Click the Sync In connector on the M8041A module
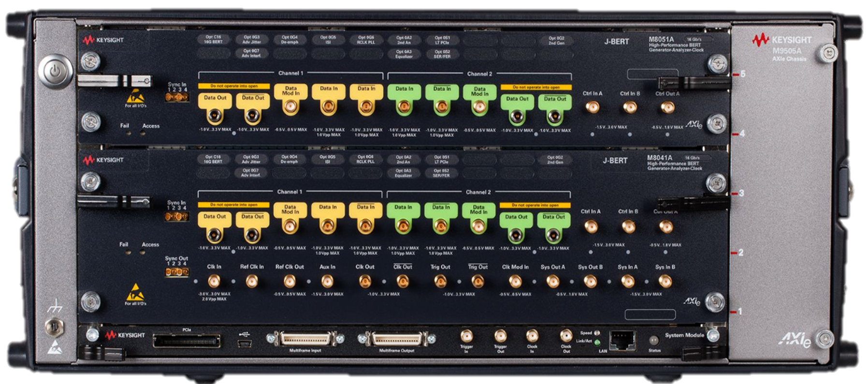The height and width of the screenshot is (384, 868). (176, 216)
